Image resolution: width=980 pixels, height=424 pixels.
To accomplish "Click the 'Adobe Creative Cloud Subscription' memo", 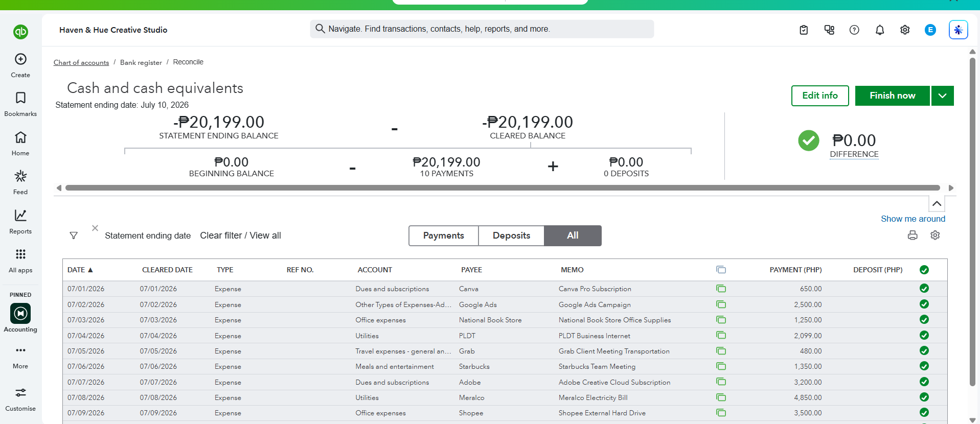I will [x=614, y=382].
